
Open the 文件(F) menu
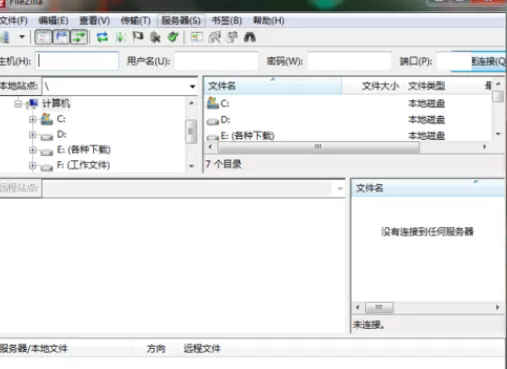[14, 21]
